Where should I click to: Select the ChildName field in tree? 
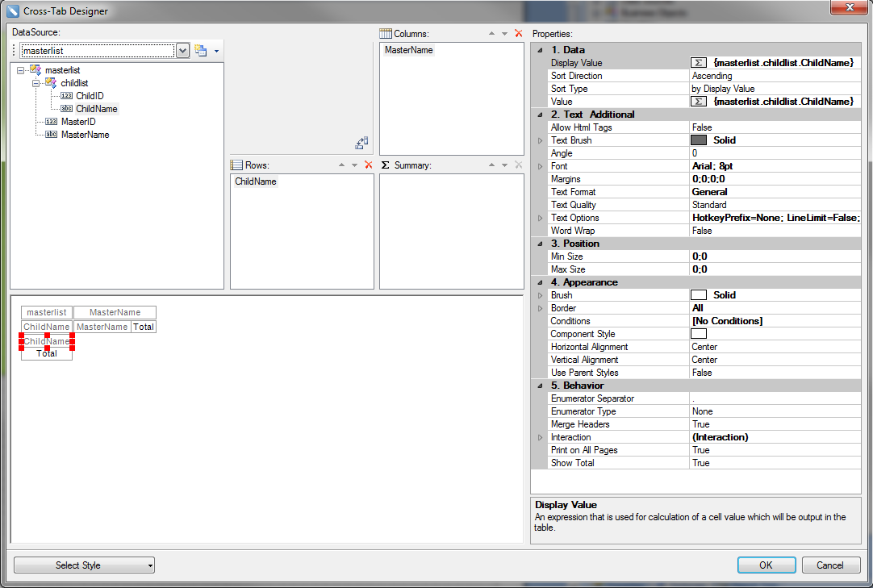[97, 109]
